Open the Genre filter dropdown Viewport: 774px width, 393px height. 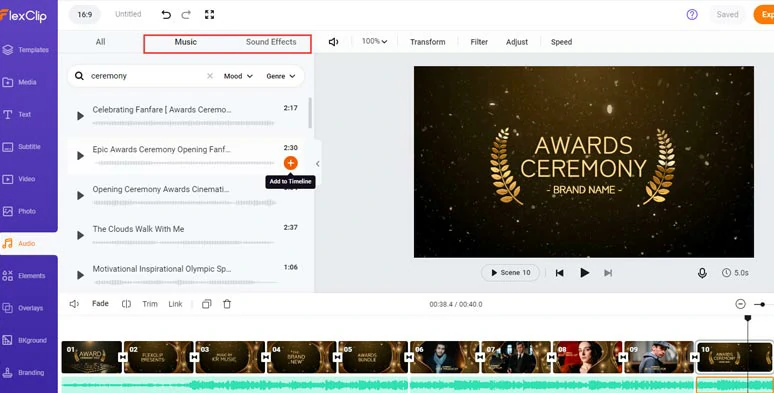click(281, 76)
